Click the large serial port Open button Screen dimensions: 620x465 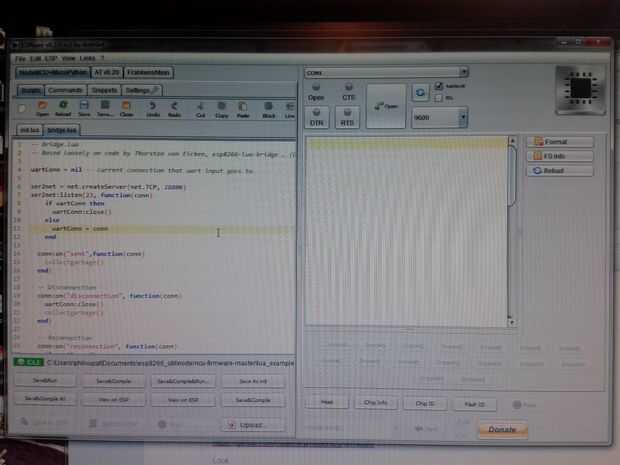(386, 106)
